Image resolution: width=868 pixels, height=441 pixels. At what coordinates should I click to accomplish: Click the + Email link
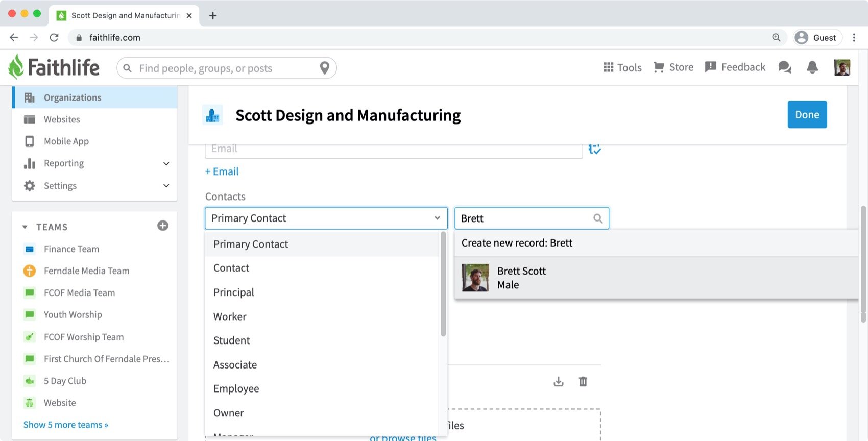222,171
